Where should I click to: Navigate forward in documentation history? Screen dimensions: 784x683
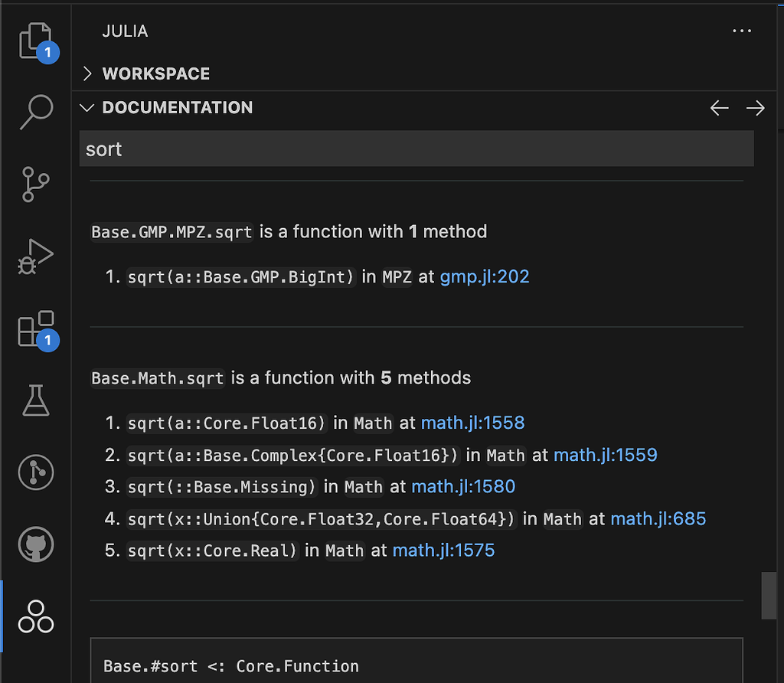pyautogui.click(x=756, y=108)
